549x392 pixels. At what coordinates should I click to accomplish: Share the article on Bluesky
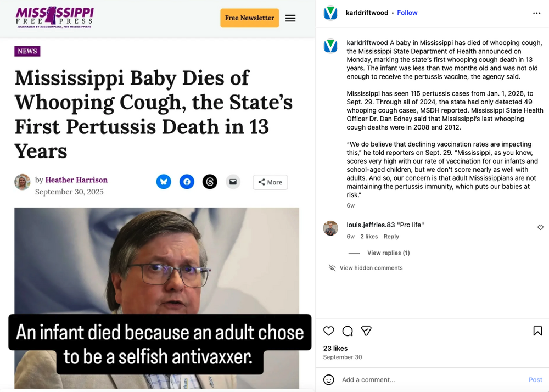coord(164,182)
